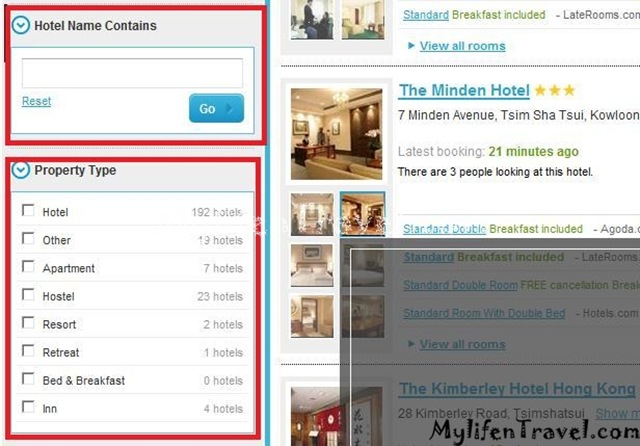Click View all rooms at the top
This screenshot has width=640, height=446.
pos(462,46)
